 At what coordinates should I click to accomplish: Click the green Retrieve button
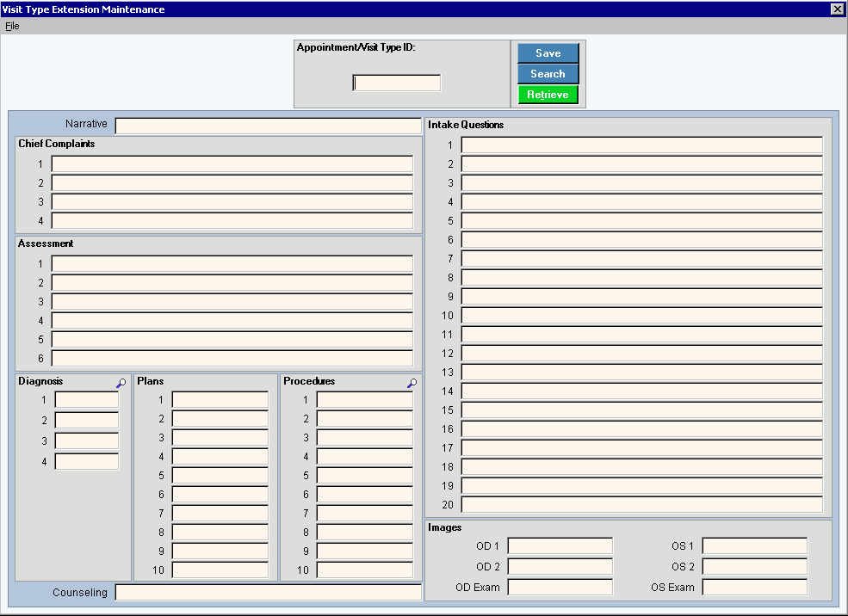pyautogui.click(x=548, y=95)
